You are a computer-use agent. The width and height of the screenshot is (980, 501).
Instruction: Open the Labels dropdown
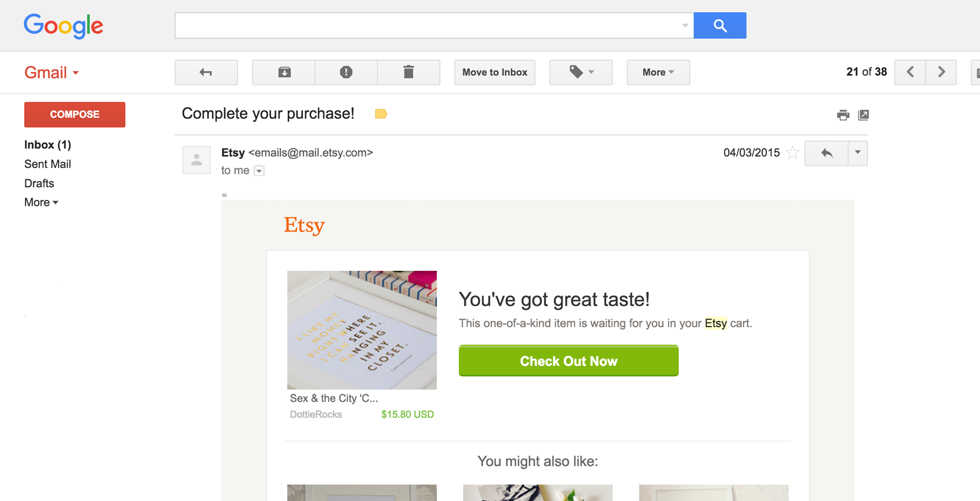point(581,72)
